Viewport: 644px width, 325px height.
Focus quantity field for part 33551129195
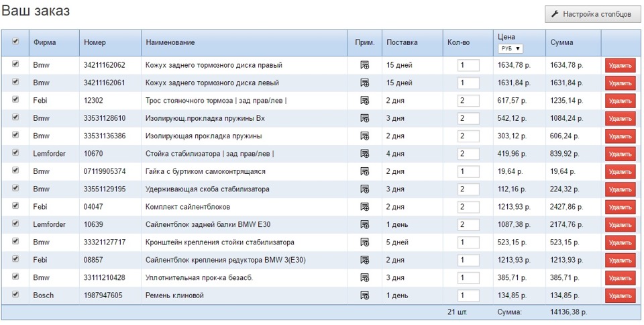click(468, 189)
